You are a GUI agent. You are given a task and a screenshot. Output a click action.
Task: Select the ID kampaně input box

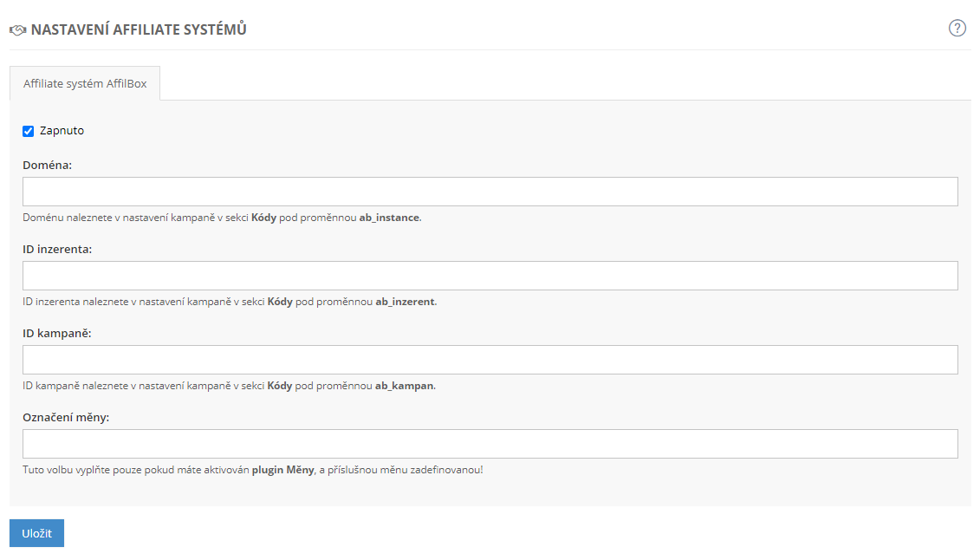(490, 360)
